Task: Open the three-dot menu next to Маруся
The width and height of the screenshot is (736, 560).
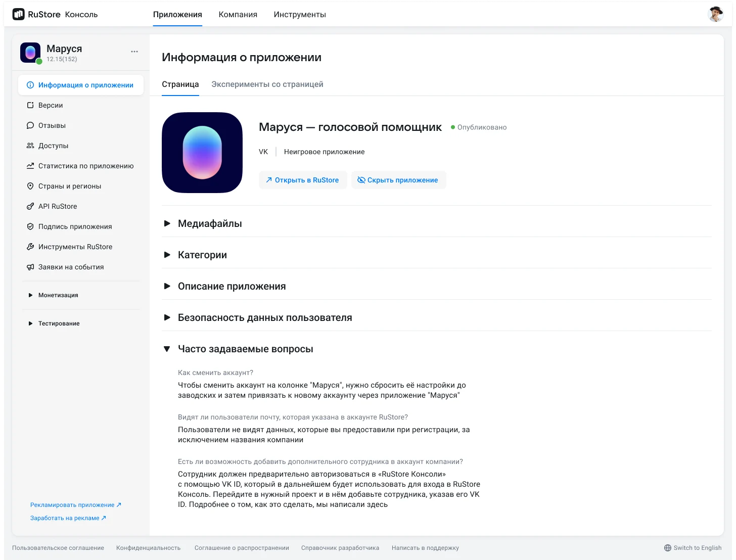Action: point(134,52)
